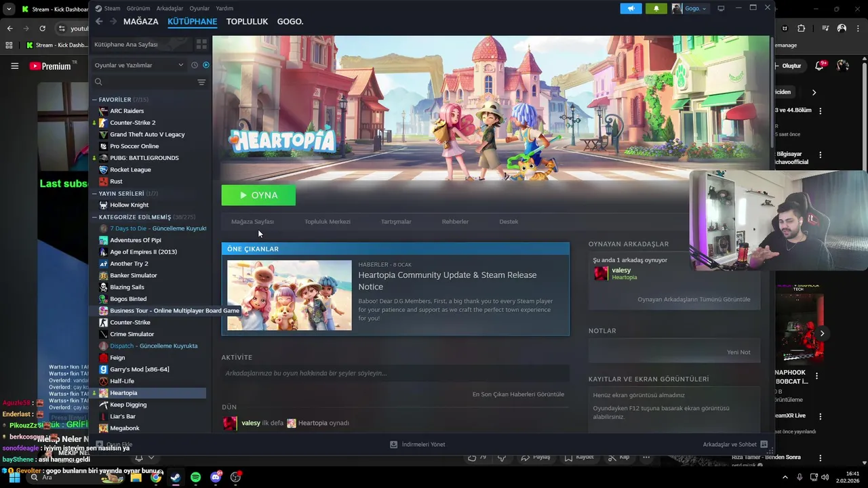Open the KÜTÜPHANE tab

coord(192,22)
